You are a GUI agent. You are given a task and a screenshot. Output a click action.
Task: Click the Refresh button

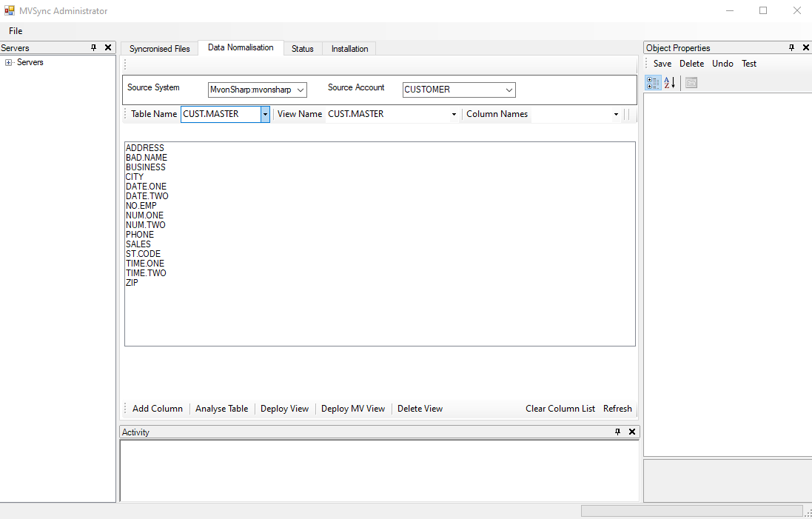coord(617,409)
